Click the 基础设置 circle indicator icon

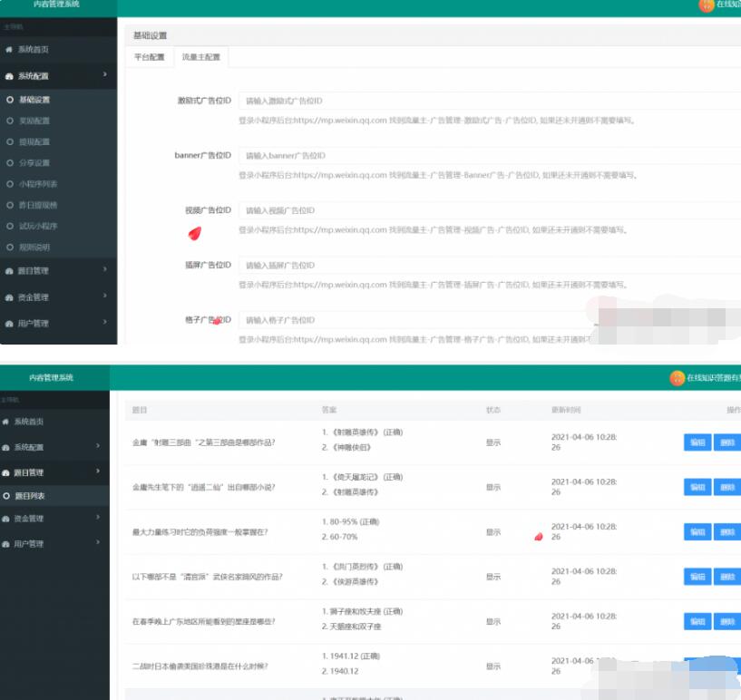9,99
